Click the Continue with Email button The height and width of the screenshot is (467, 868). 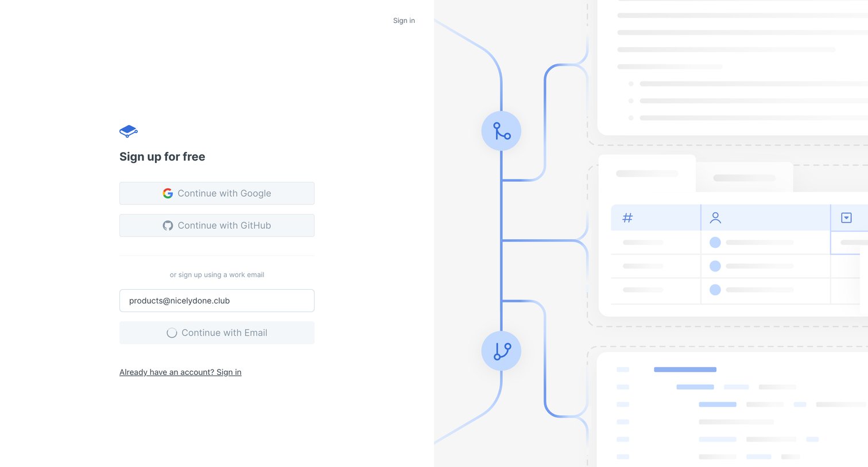pyautogui.click(x=217, y=333)
